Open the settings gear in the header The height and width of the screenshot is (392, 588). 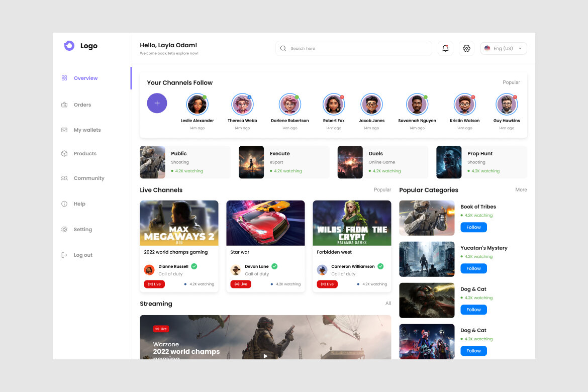pyautogui.click(x=466, y=48)
